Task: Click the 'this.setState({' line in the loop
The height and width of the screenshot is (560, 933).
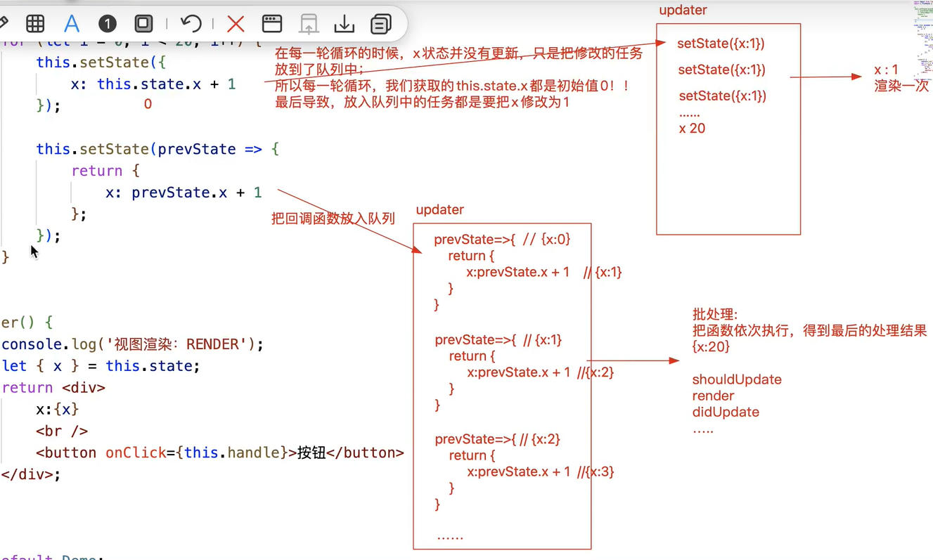Action: pyautogui.click(x=101, y=62)
